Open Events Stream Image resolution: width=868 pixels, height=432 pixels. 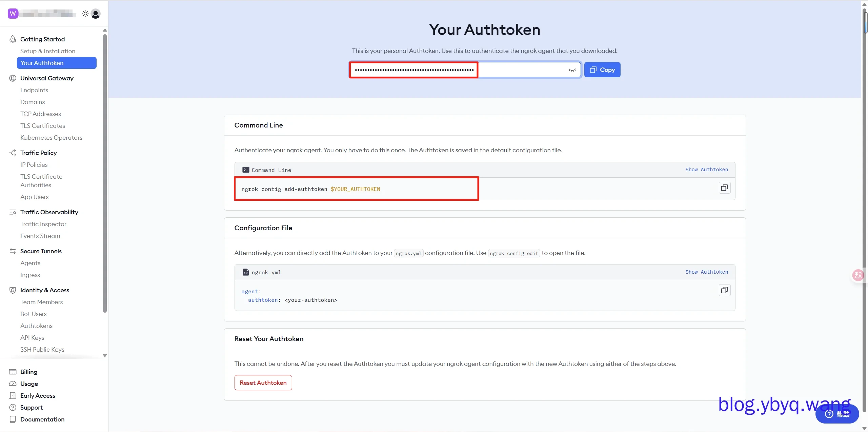40,236
